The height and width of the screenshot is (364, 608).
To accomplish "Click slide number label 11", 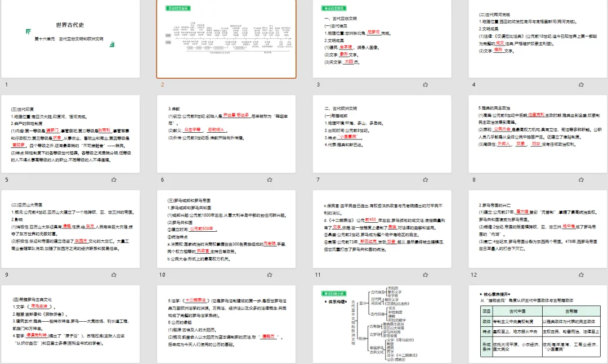I will click(318, 275).
